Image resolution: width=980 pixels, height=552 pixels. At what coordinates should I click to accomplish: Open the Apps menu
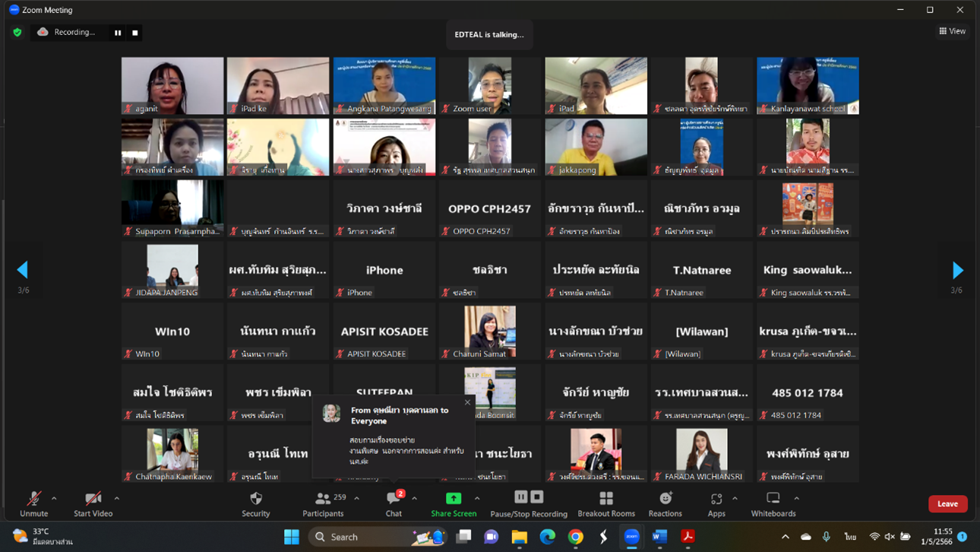click(716, 503)
